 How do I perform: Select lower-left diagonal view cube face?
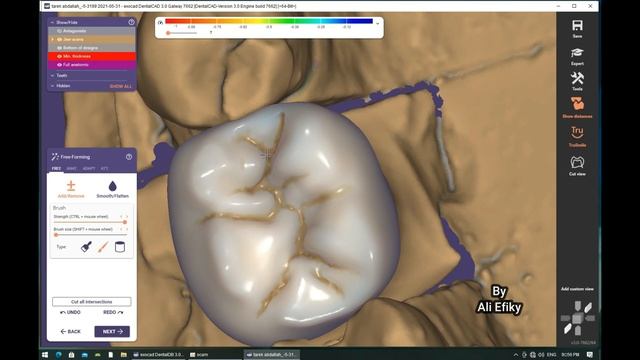click(567, 329)
